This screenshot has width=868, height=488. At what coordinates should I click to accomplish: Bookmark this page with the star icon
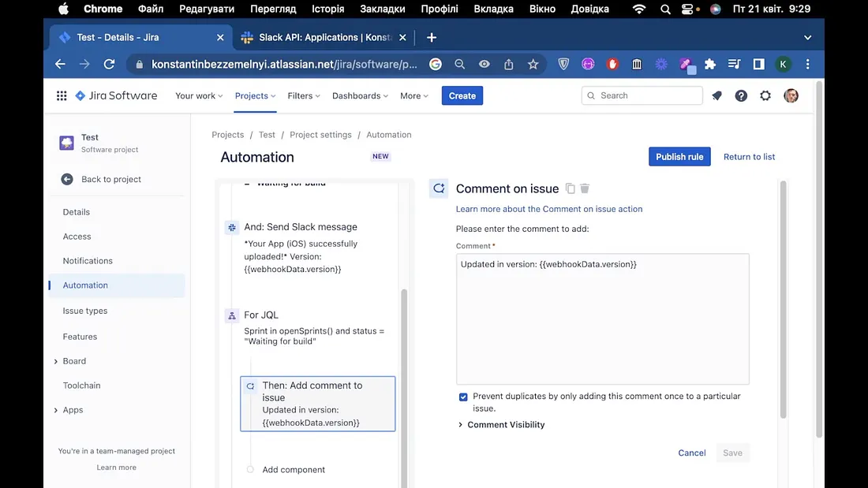click(533, 64)
